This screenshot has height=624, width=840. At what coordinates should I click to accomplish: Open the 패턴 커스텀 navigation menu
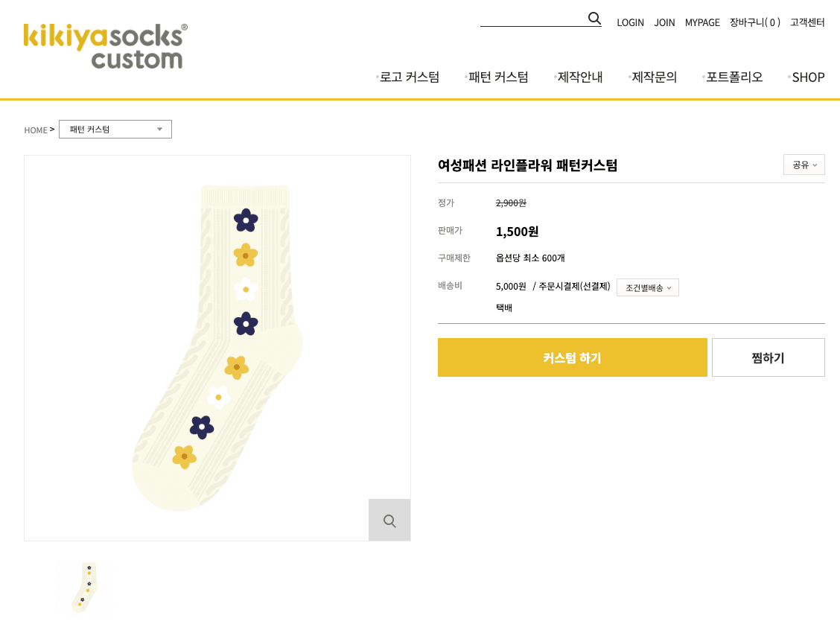(x=498, y=77)
